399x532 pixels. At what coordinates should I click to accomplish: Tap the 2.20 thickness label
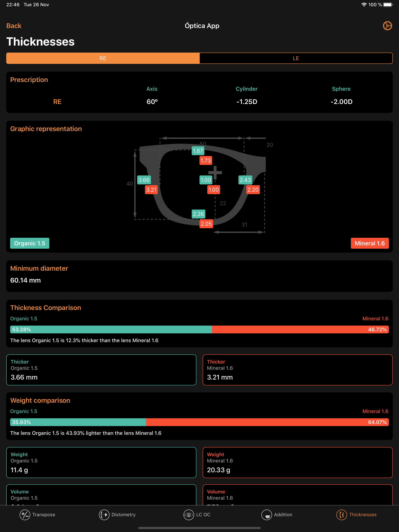253,190
